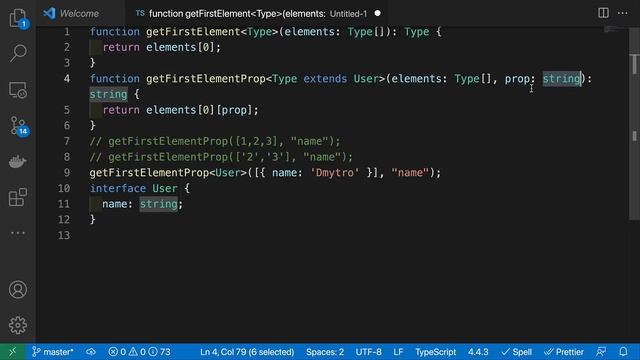
Task: Toggle the Spell checker status
Action: point(517,352)
